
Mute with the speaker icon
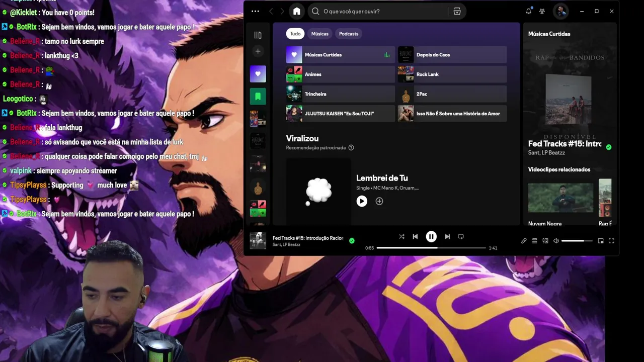click(x=556, y=241)
